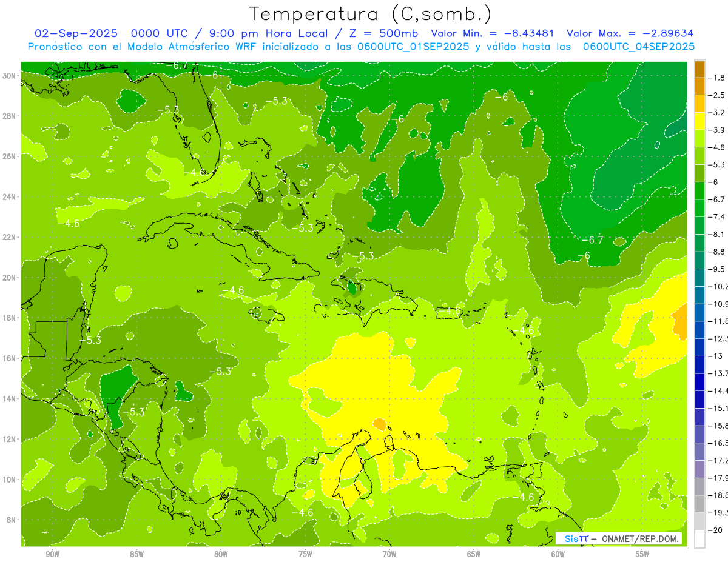Click the "-11.6" color scale label
The width and height of the screenshot is (728, 562).
[x=718, y=321]
